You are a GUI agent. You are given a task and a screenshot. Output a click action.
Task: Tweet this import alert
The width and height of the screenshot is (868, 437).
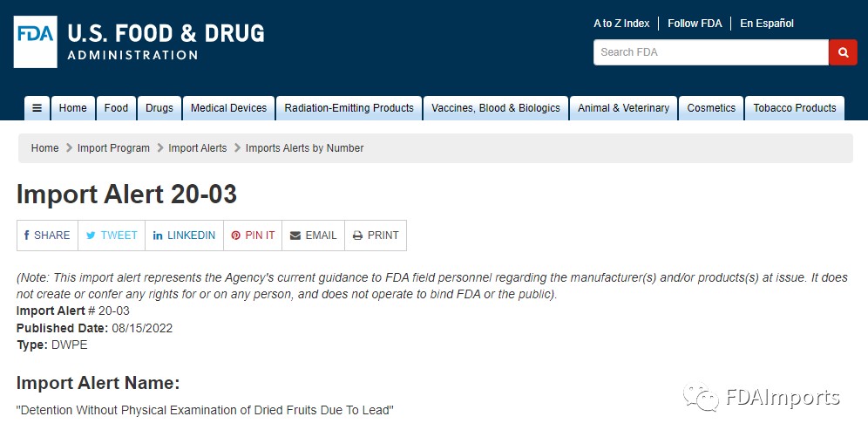(112, 236)
